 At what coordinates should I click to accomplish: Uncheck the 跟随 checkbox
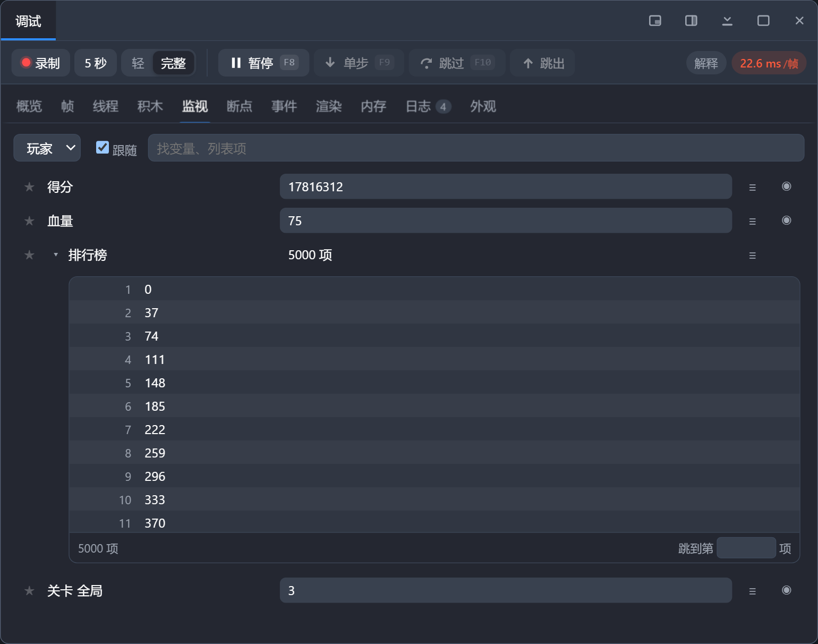[103, 148]
